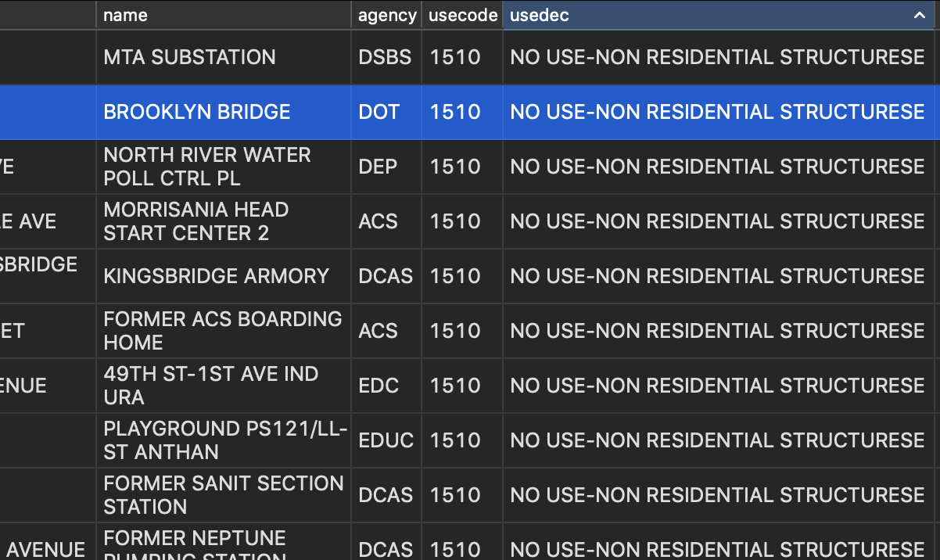The image size is (940, 560).
Task: Click the agency column header
Action: [386, 15]
